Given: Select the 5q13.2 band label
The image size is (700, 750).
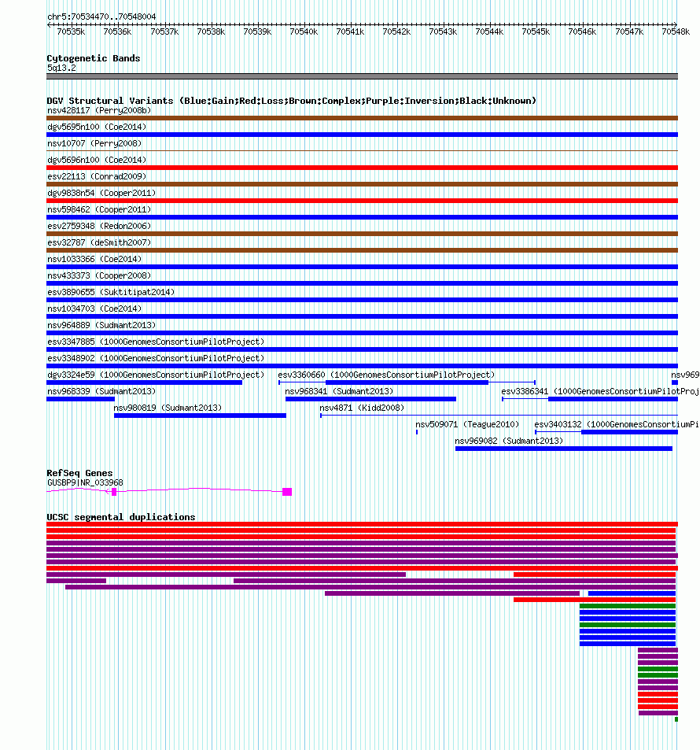Looking at the screenshot, I should (61, 68).
